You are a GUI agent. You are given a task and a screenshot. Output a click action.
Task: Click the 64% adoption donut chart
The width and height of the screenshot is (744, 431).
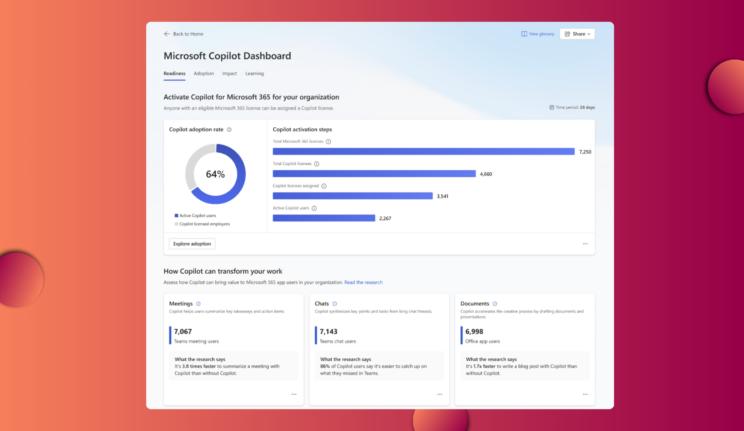tap(215, 174)
